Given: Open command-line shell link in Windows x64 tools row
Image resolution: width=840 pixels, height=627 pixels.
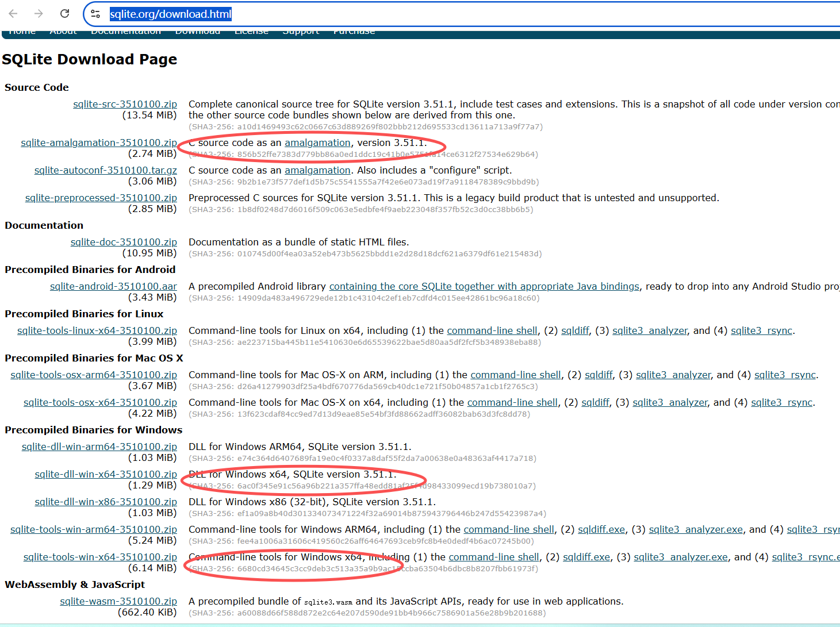Looking at the screenshot, I should pos(494,557).
